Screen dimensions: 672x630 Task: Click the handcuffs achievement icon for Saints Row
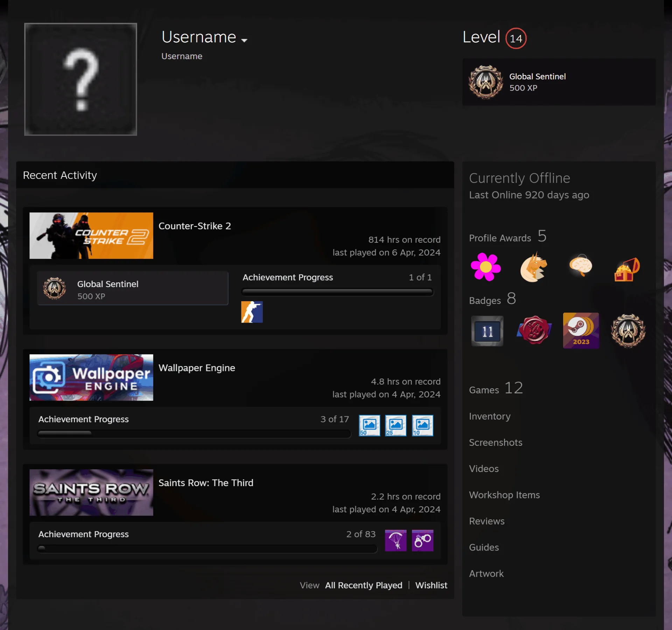(422, 540)
